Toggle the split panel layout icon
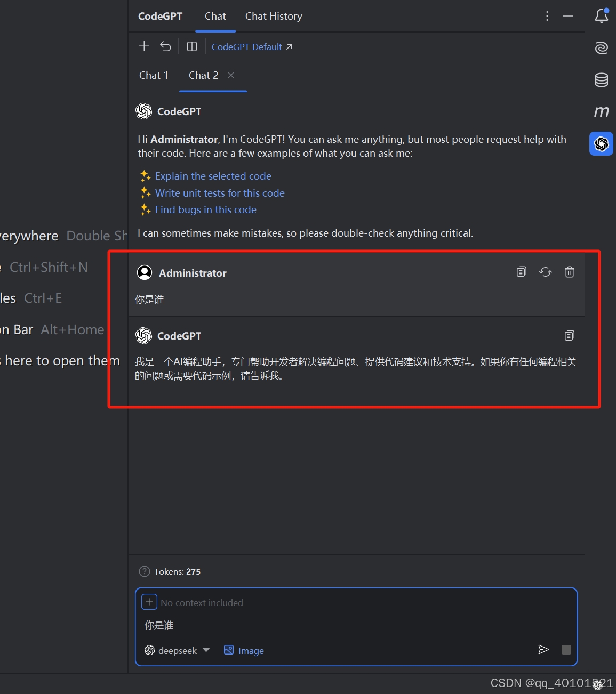This screenshot has width=616, height=694. tap(192, 46)
